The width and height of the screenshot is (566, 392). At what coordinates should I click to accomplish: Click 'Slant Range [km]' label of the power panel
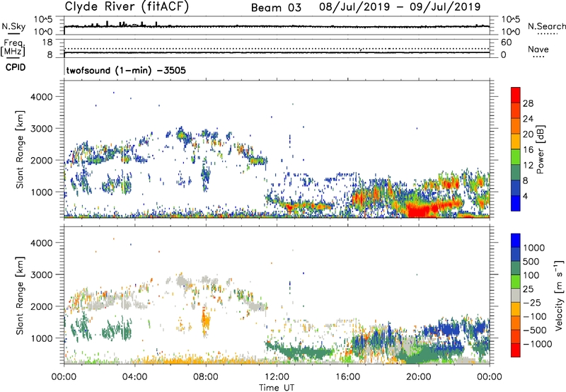coord(20,149)
